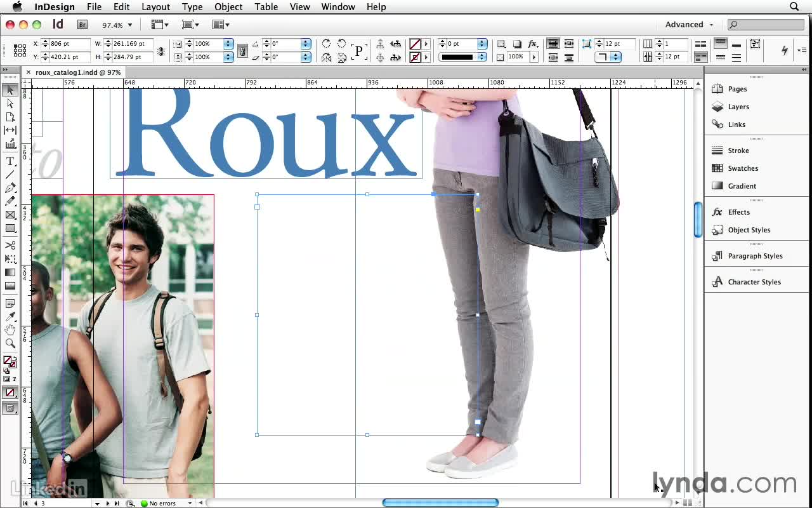Screen dimensions: 812x508
Task: Activate the Hand tool
Action: coord(10,330)
